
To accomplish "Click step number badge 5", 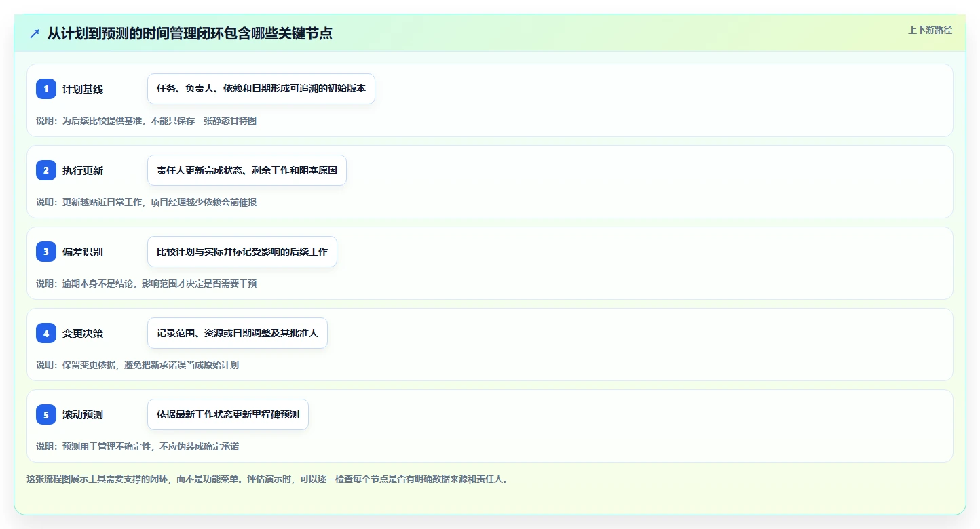I will 46,414.
